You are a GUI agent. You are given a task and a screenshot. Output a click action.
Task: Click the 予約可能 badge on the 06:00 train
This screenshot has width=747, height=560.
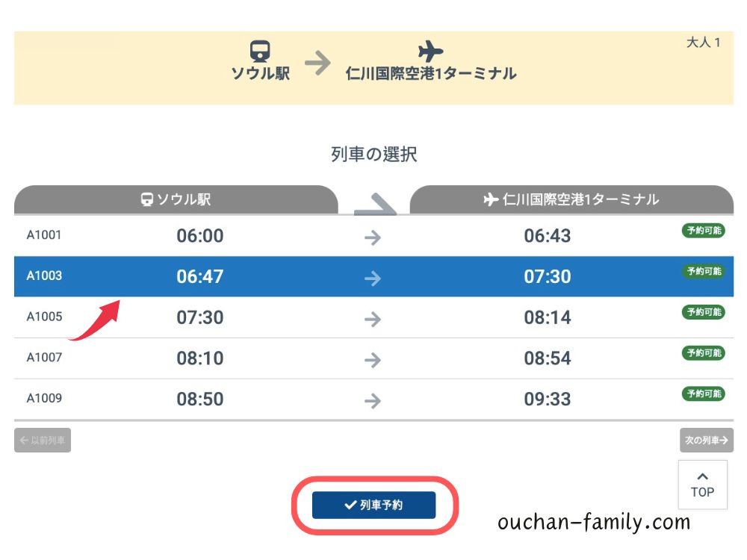click(x=704, y=231)
